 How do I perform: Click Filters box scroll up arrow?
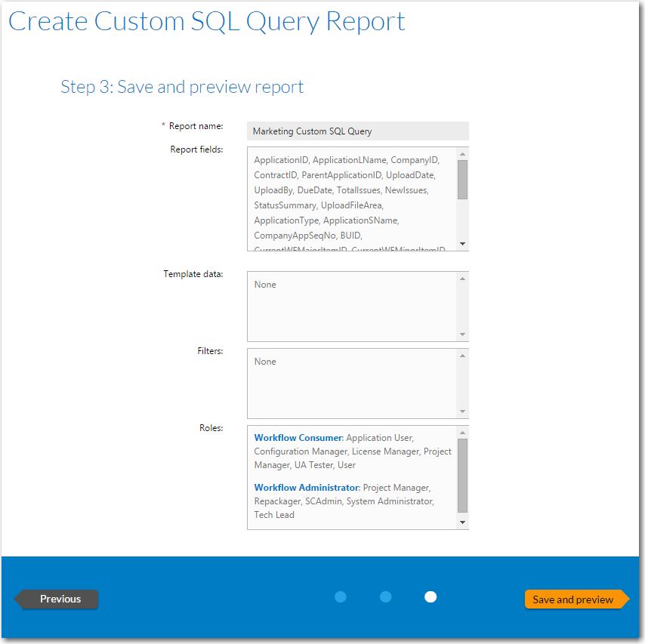point(463,356)
